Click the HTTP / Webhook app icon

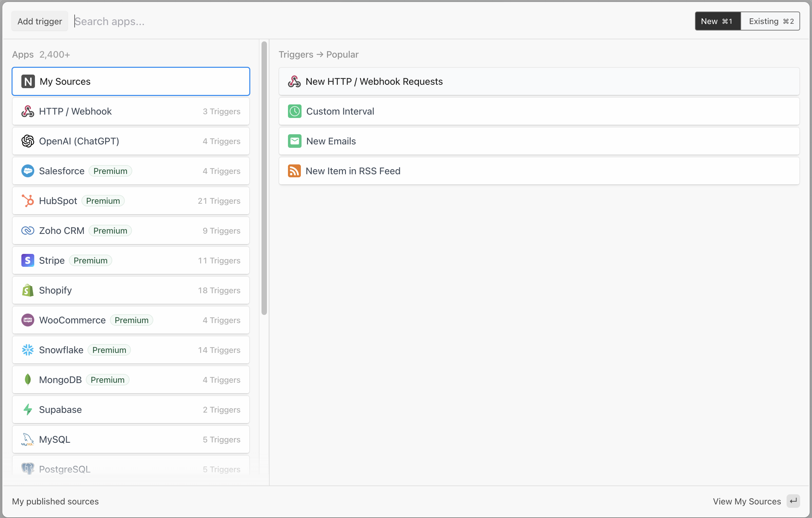(27, 111)
